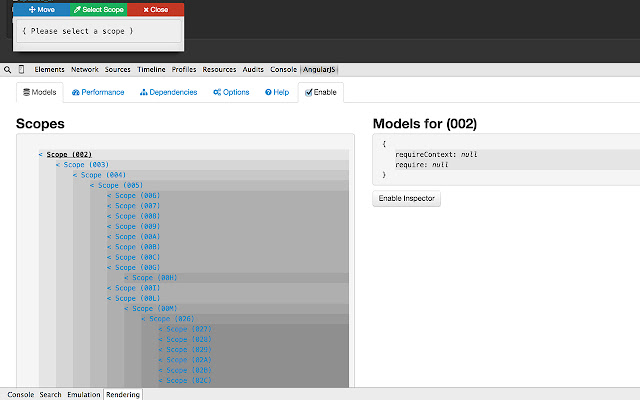The image size is (640, 400).
Task: Select Scope (008) in the scope tree
Action: coord(138,216)
